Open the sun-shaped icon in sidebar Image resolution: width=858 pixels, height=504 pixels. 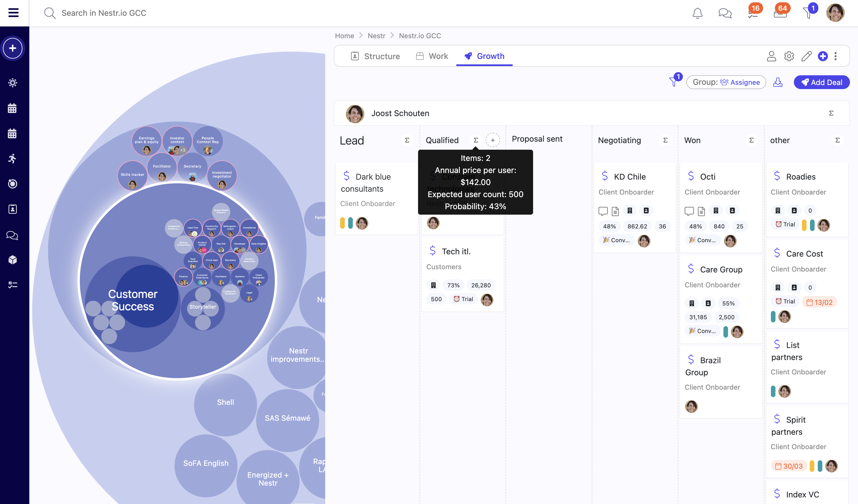13,83
